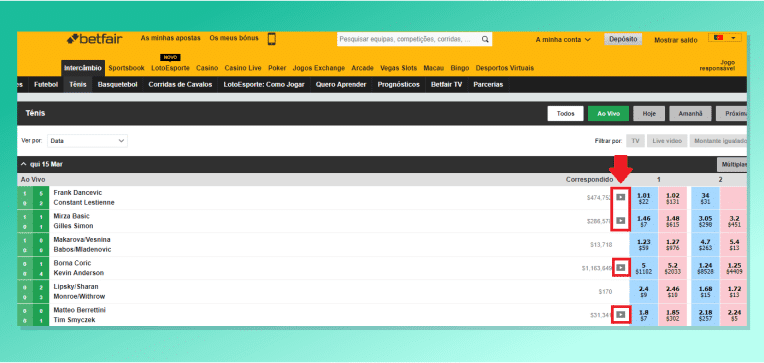Viewport: 764px width, 363px height.
Task: Click Jogo responsável link
Action: (x=717, y=66)
